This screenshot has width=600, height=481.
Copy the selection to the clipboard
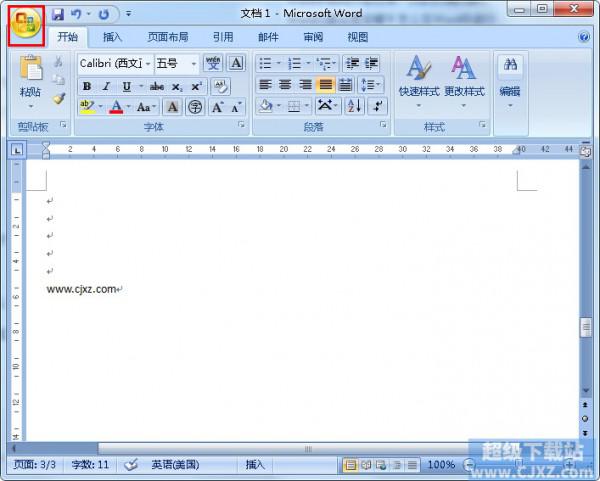(x=58, y=80)
